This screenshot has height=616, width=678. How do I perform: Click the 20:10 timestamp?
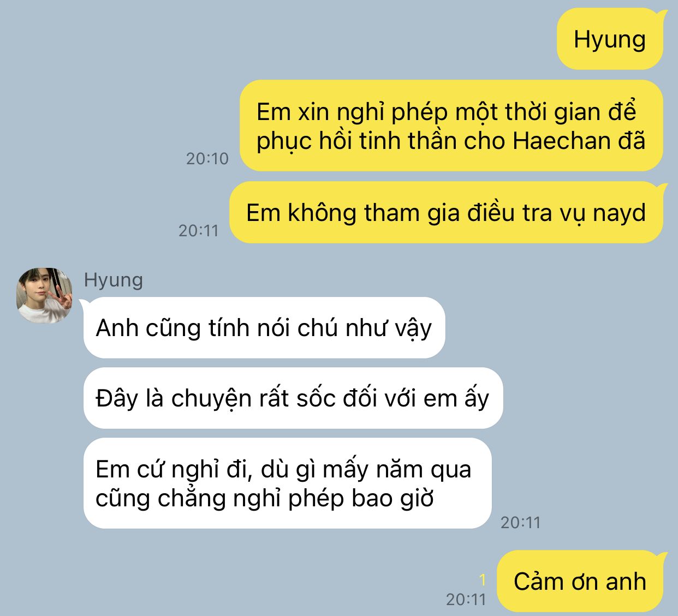pos(207,159)
